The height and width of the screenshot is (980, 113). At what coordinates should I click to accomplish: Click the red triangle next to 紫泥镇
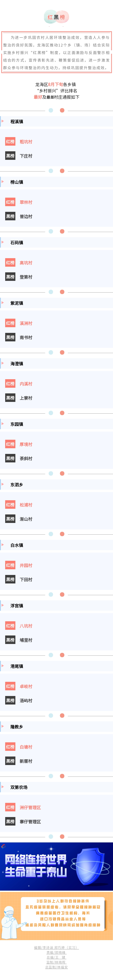pos(3,303)
